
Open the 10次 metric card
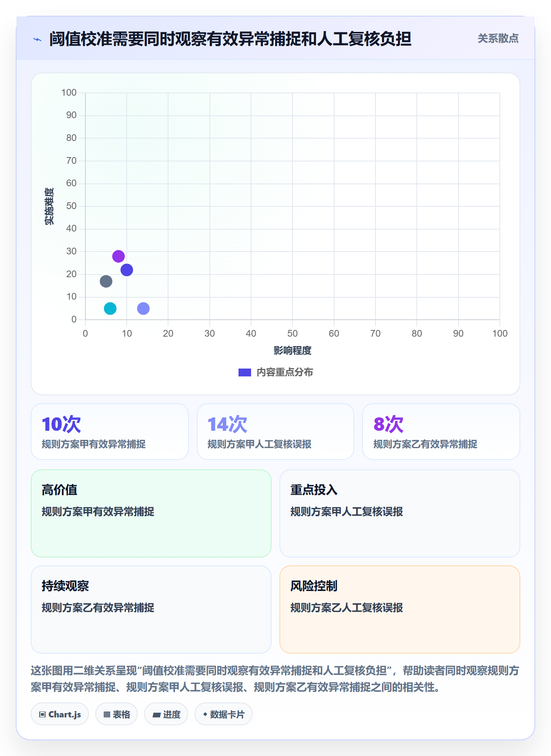pos(110,432)
